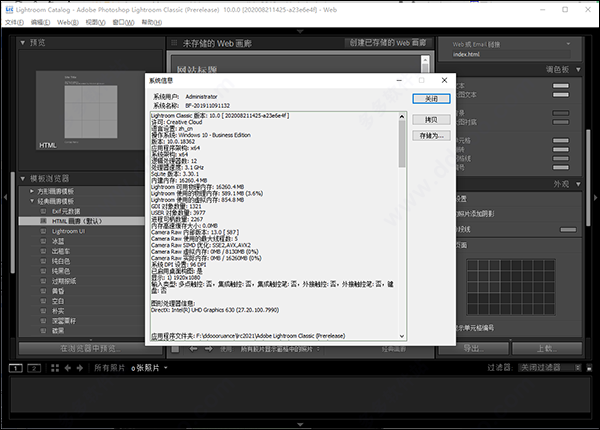Click the 上载... button
Viewport: 600px width, 430px height.
[547, 349]
